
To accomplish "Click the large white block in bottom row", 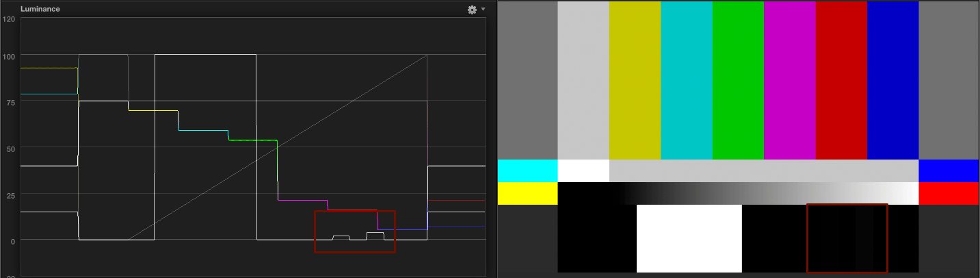I will 689,238.
